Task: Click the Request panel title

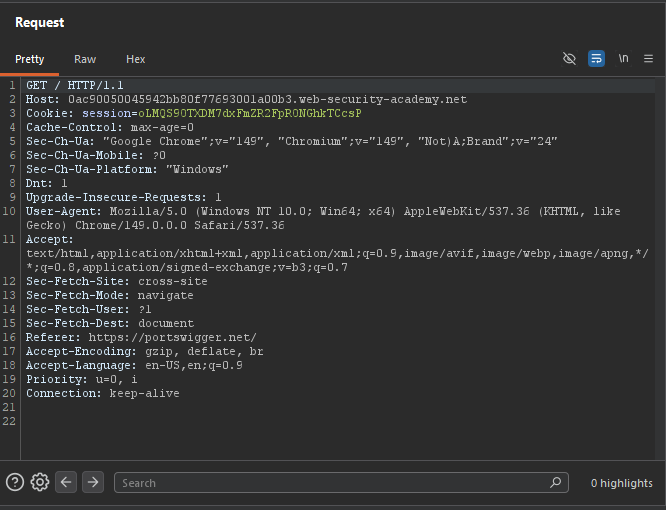Action: click(x=40, y=22)
